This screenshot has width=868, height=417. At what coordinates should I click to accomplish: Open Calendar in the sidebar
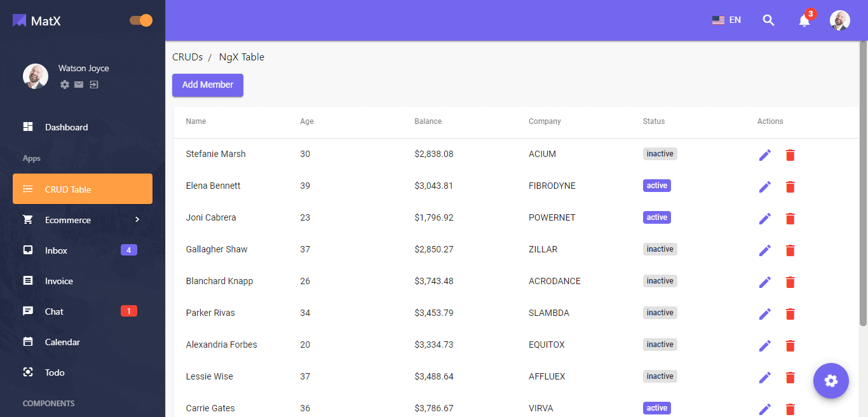[x=62, y=342]
